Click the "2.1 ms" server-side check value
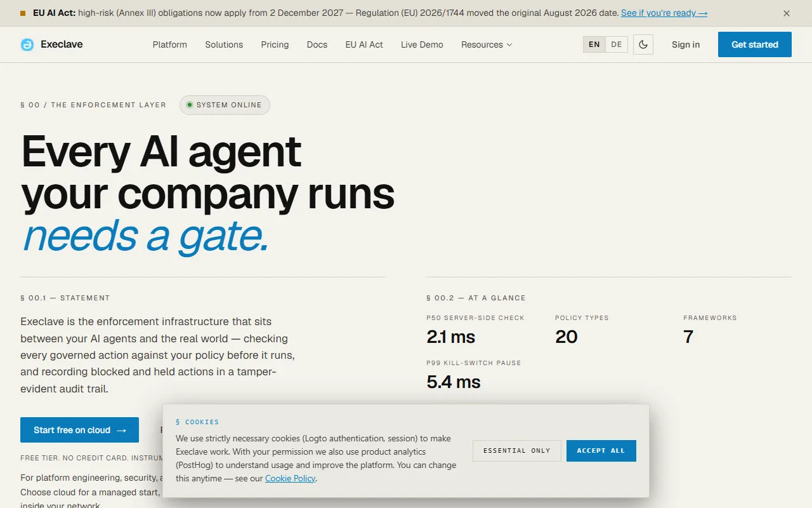The width and height of the screenshot is (812, 508). [x=451, y=337]
